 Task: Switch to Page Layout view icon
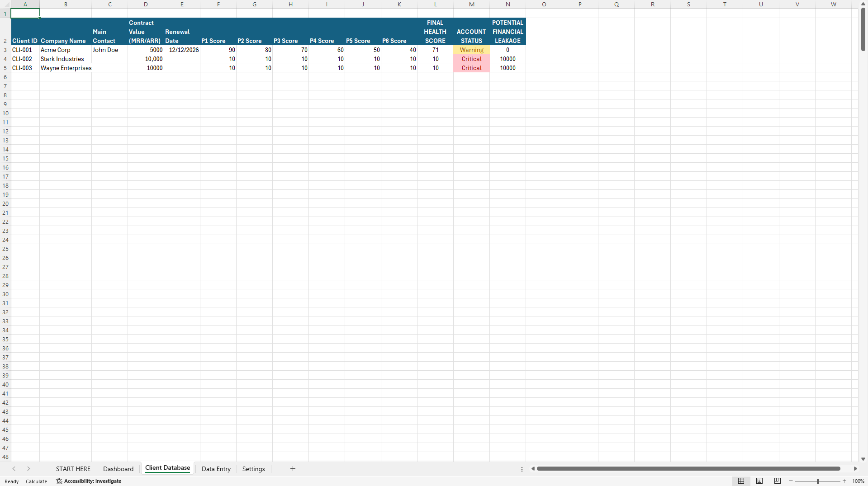(x=759, y=481)
